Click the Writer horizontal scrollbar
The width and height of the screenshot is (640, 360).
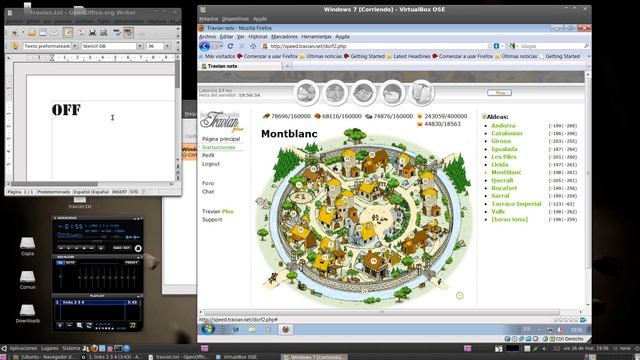pos(91,184)
